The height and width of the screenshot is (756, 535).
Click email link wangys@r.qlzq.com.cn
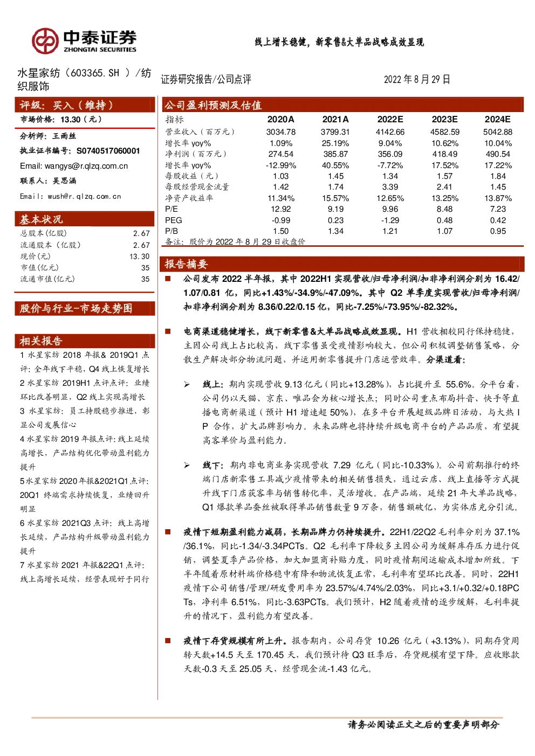(86, 166)
